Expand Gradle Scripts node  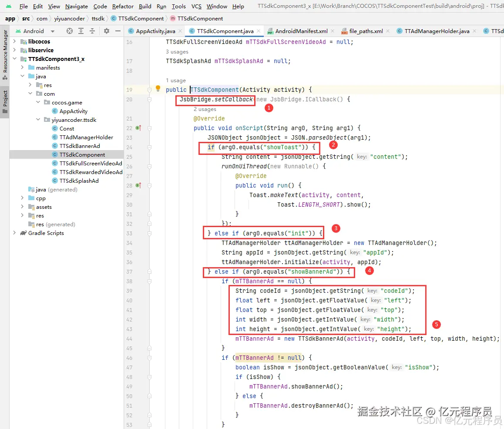tap(14, 233)
